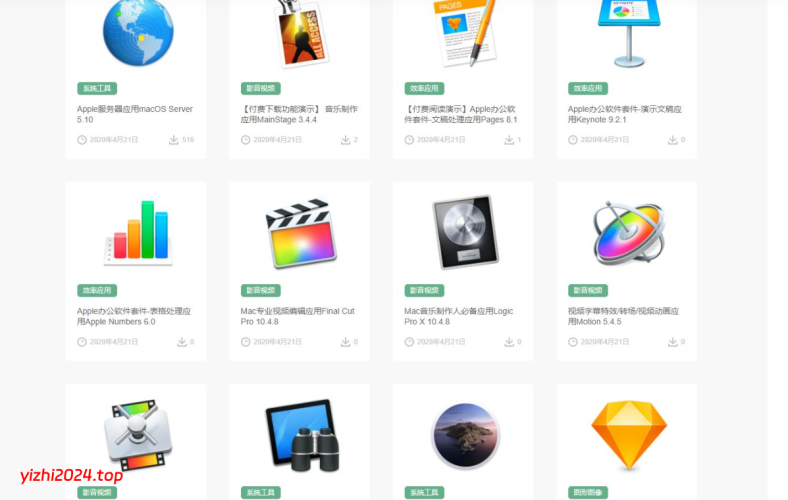Click 影音视频 tag on Motion card
The width and height of the screenshot is (788, 500).
point(588,290)
